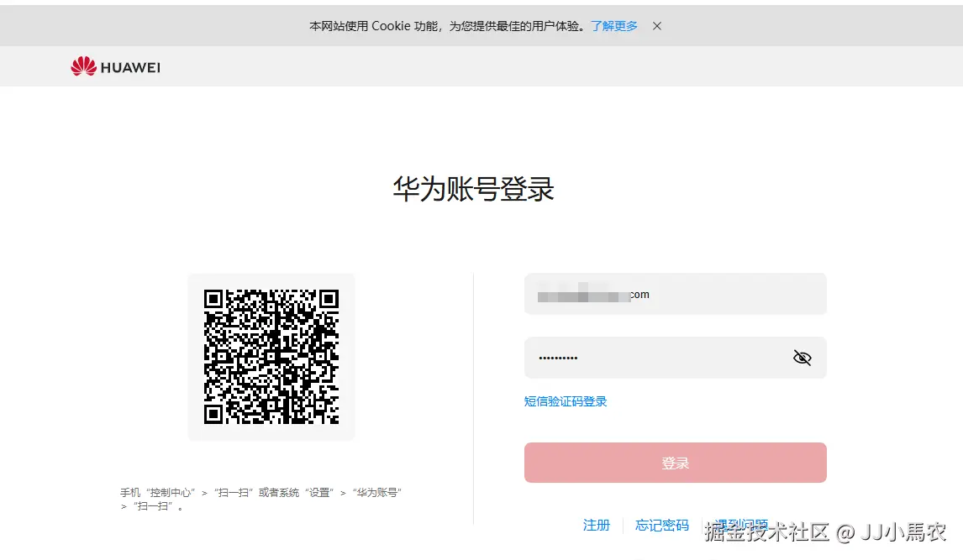Click the account email input field
This screenshot has height=560, width=963.
675,294
